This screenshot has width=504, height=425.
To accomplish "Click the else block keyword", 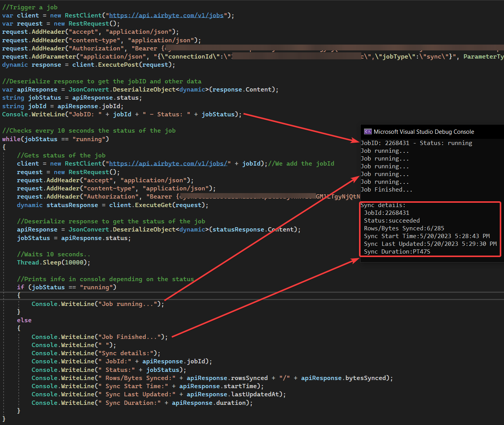I will (x=24, y=320).
